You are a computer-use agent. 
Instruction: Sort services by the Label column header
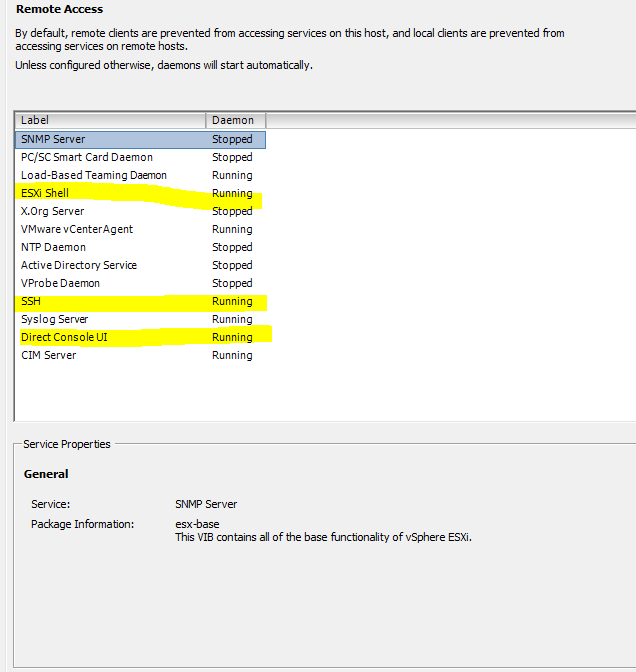click(111, 120)
